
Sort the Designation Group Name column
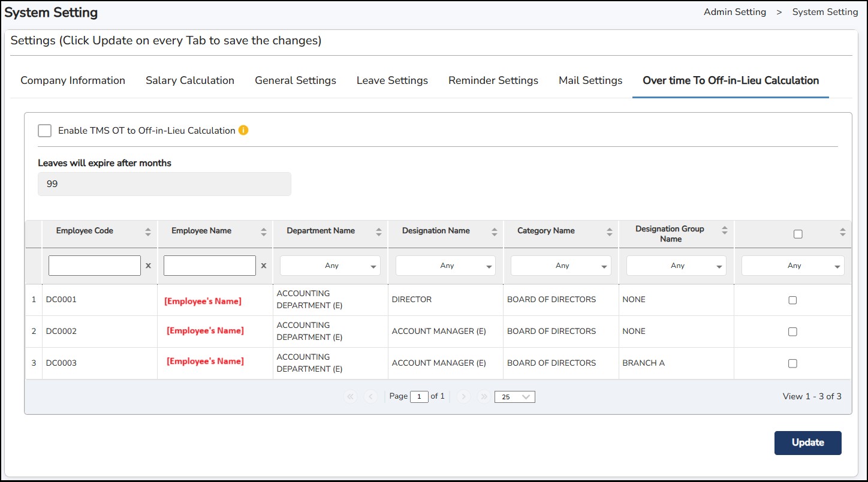click(724, 230)
